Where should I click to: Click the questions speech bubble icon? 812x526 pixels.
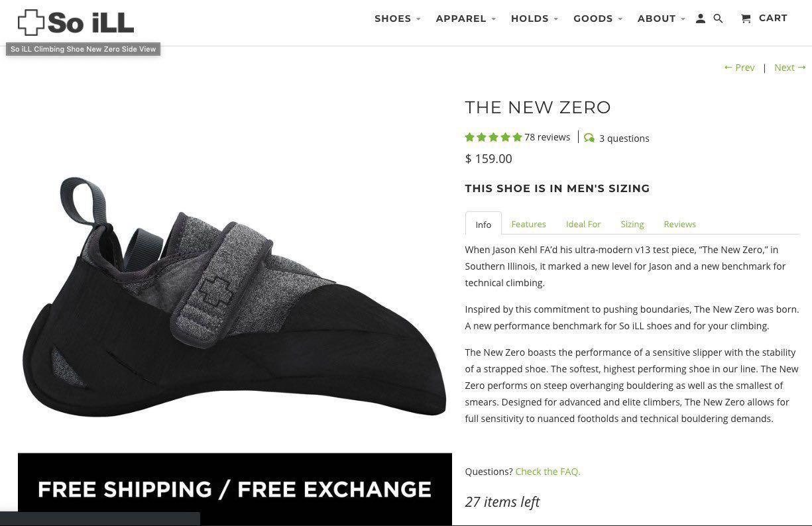589,137
